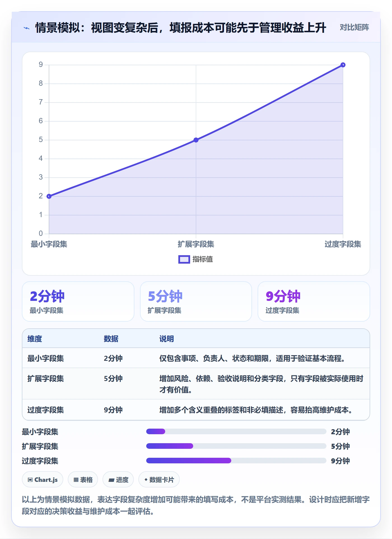Click the 对比矩阵 tag in the header
This screenshot has height=539, width=392.
354,27
